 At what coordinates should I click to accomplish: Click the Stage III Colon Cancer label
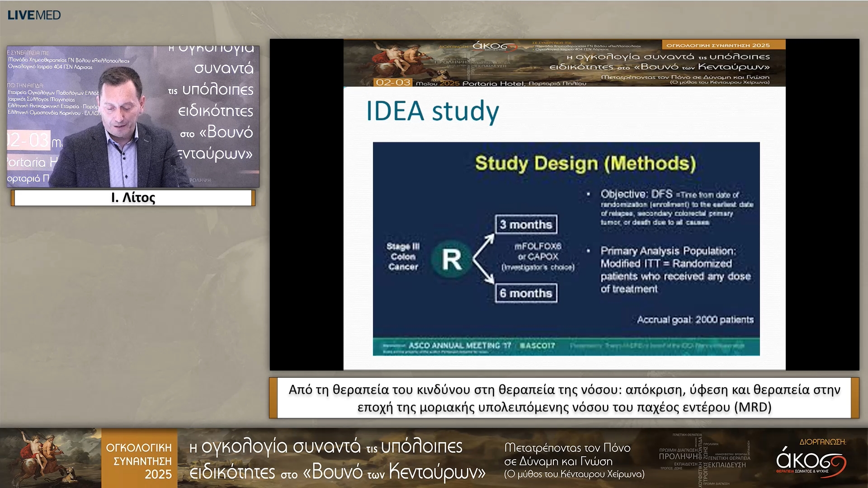pyautogui.click(x=403, y=257)
